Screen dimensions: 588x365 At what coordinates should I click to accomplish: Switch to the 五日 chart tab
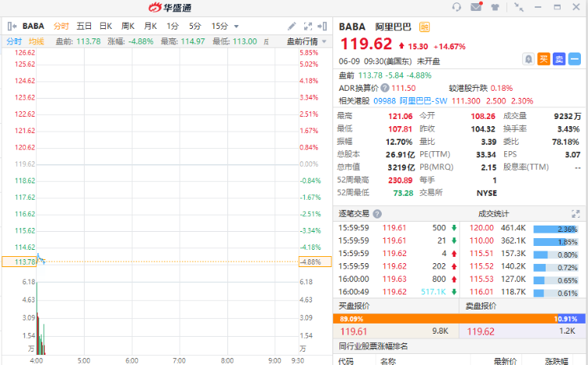[84, 26]
